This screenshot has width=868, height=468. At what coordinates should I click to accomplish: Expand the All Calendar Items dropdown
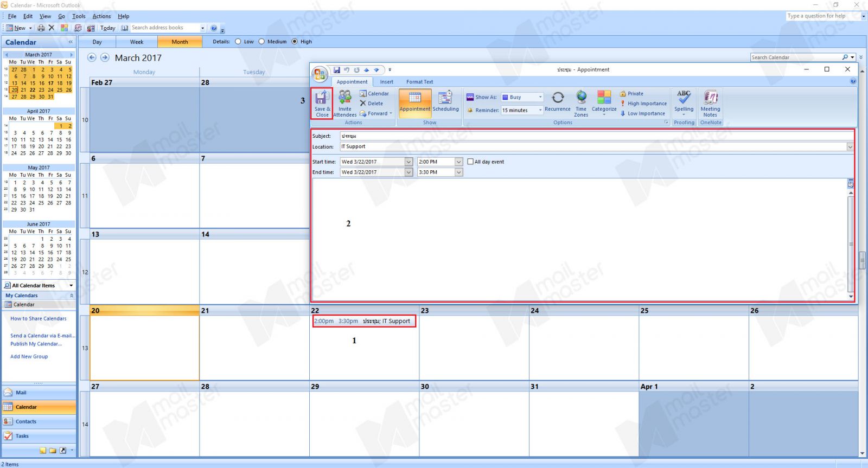pos(71,285)
